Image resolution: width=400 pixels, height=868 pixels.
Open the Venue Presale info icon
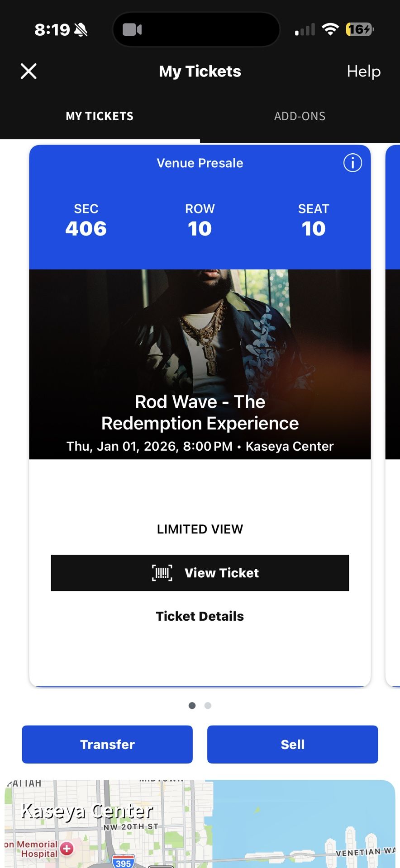pyautogui.click(x=352, y=163)
